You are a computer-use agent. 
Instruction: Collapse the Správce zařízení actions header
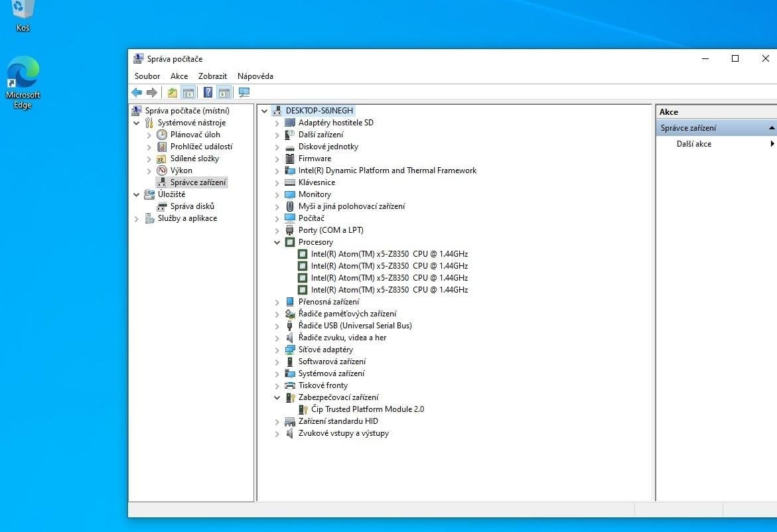(771, 128)
